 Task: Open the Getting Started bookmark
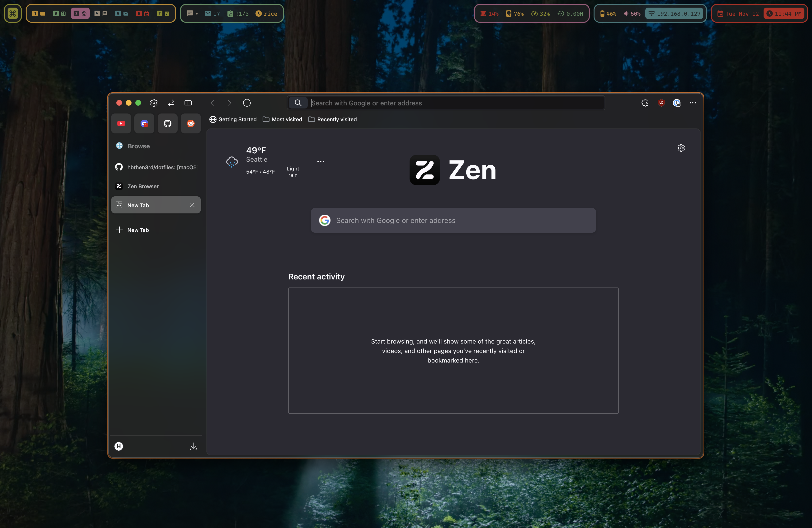(233, 119)
